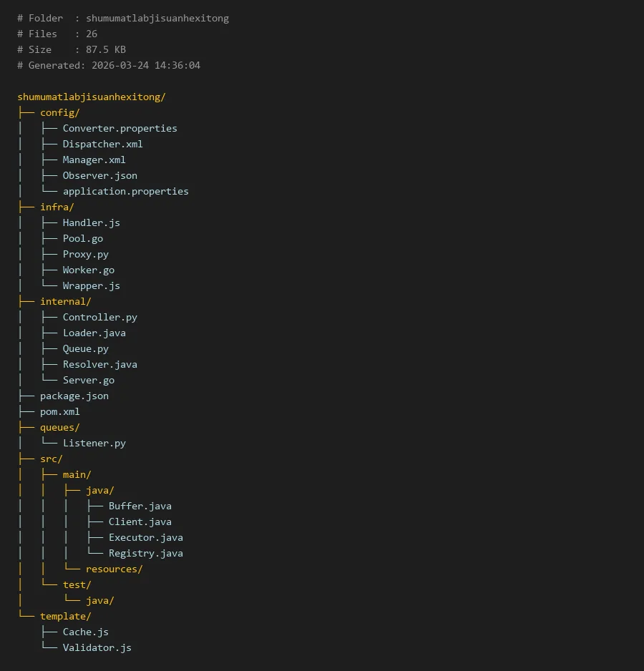Viewport: 644px width, 671px height.
Task: Open pom.xml in the root
Action: point(59,411)
